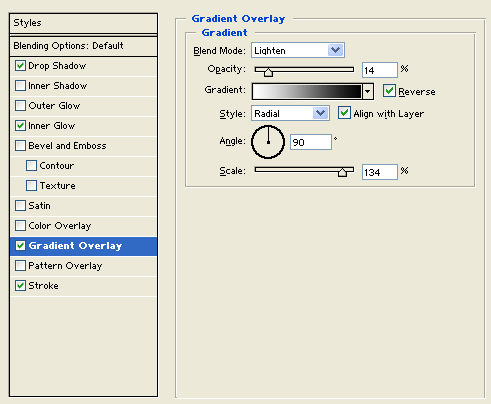The width and height of the screenshot is (491, 404).
Task: Select the Styles header item
Action: [83, 23]
